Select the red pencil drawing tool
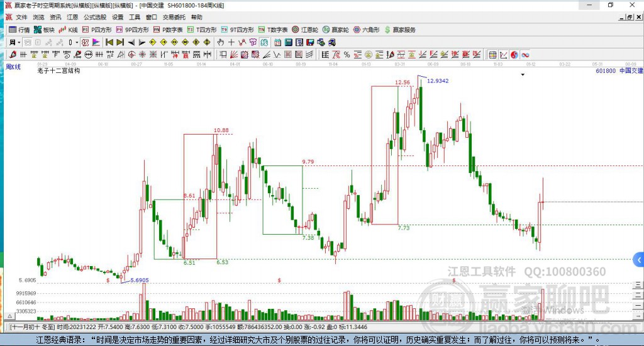 point(13,55)
